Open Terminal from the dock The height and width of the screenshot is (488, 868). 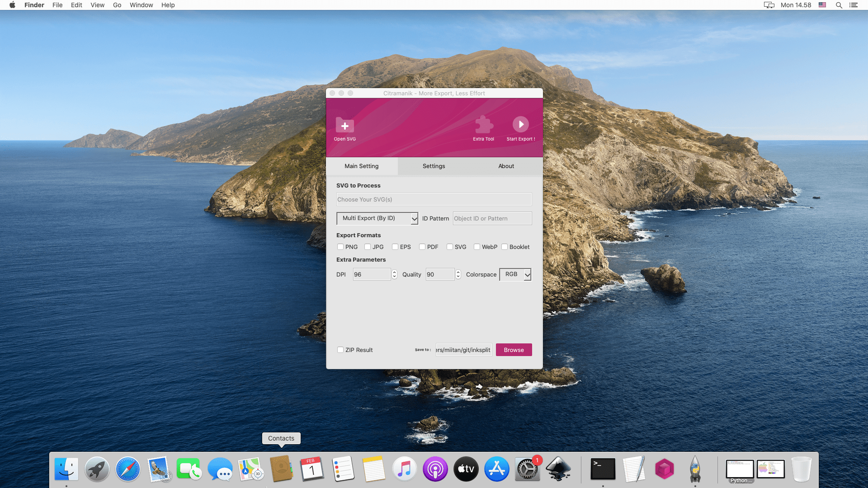pos(603,469)
